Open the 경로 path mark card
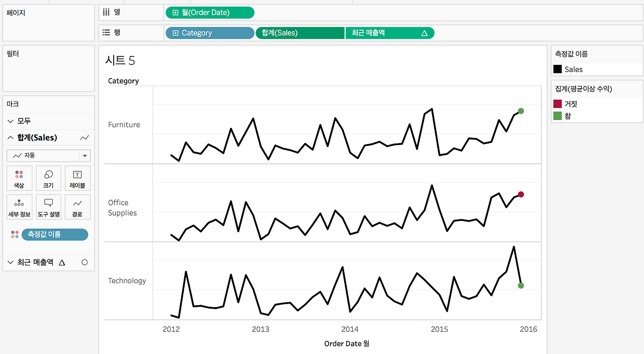Image resolution: width=644 pixels, height=354 pixels. [x=77, y=207]
